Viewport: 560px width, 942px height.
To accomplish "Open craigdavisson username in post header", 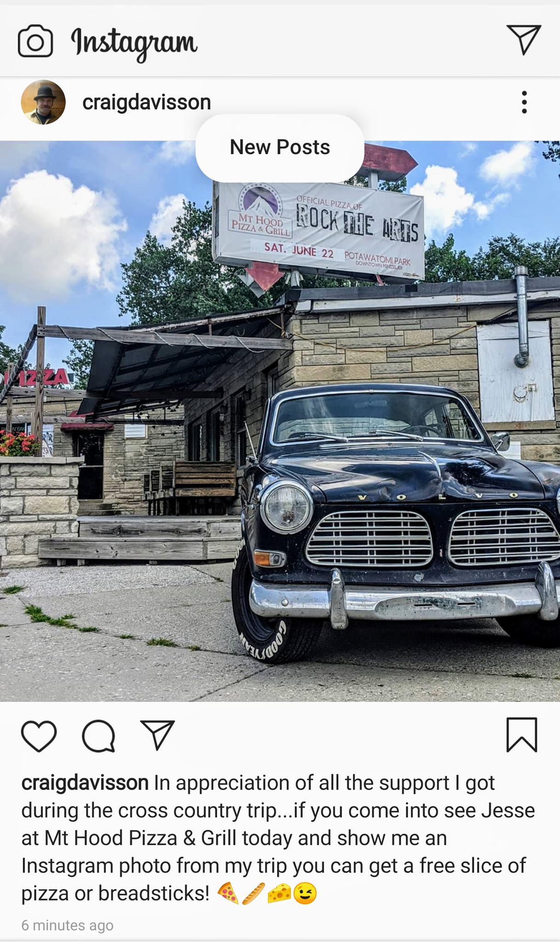I will [x=147, y=102].
